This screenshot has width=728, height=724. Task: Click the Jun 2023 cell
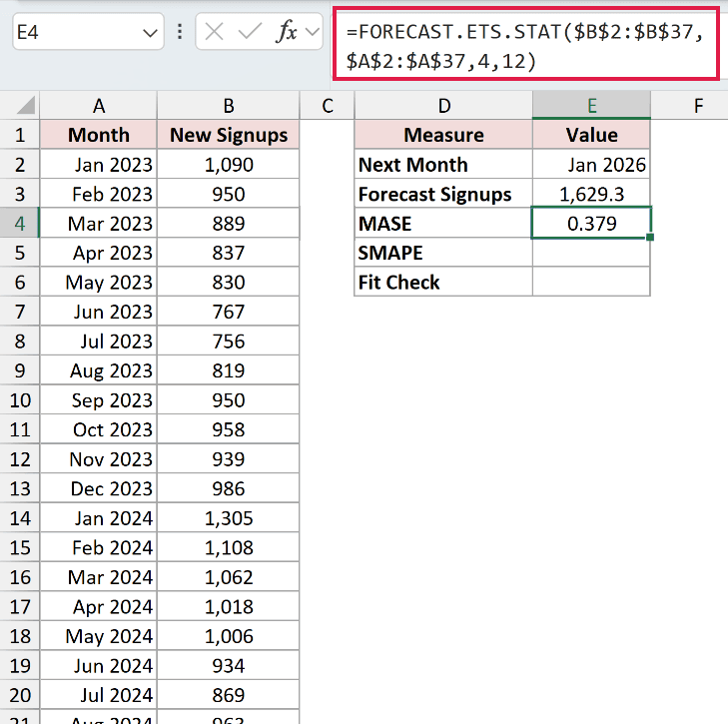[99, 312]
